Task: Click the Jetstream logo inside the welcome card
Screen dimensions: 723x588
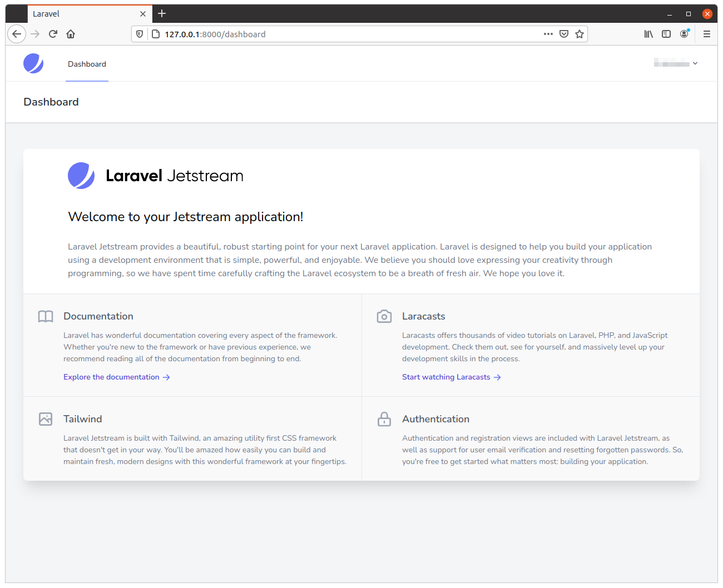Action: point(81,175)
